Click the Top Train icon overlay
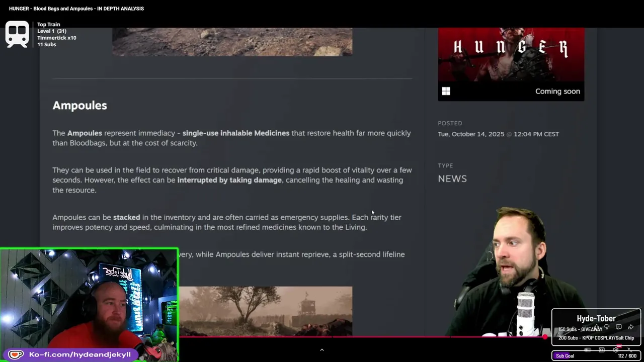 pyautogui.click(x=17, y=34)
